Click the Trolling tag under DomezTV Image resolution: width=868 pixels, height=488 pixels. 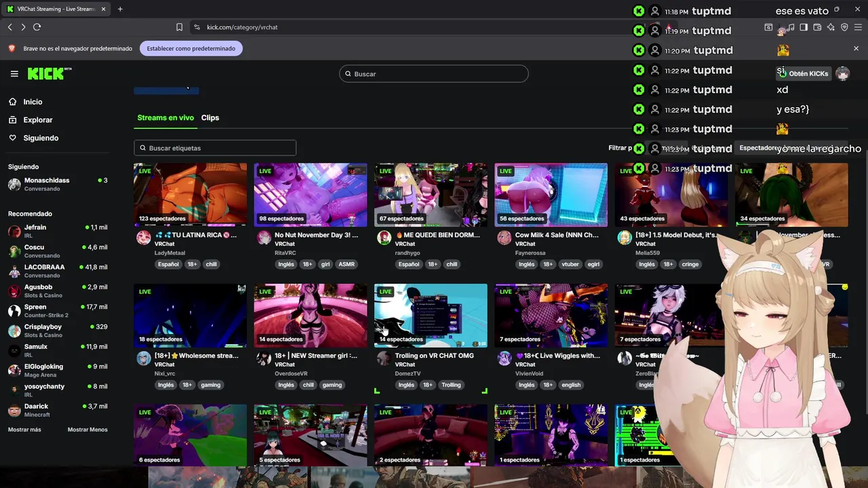[451, 385]
